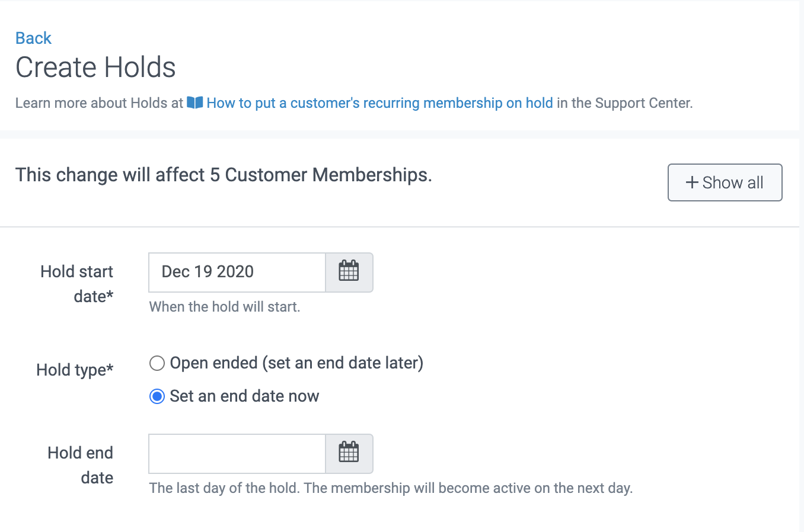804x532 pixels.
Task: Select the Open ended hold type
Action: point(157,363)
